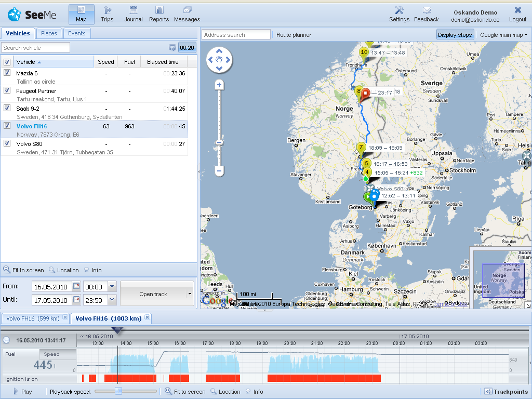Screen dimensions: 532x399
Task: Click the clock icon beside timeline date
Action: tap(6, 340)
